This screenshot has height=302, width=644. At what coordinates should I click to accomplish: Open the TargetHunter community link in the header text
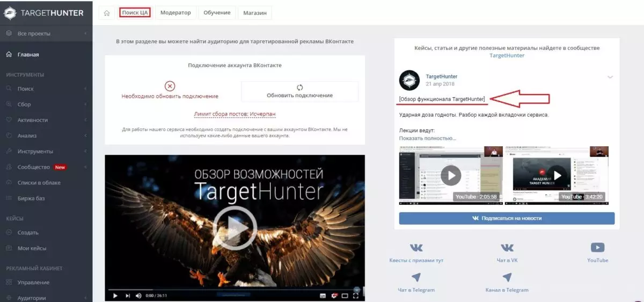[x=507, y=55]
